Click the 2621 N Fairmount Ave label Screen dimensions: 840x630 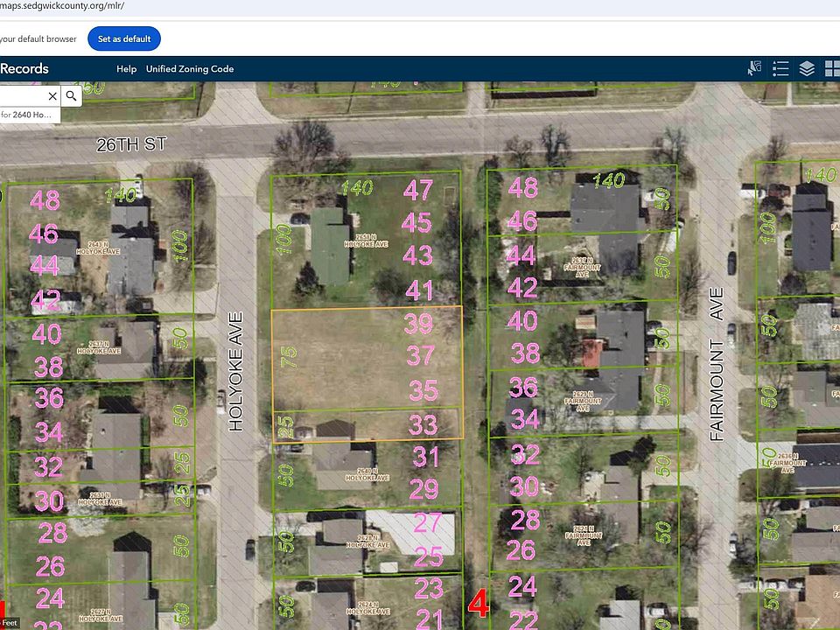[x=584, y=535]
